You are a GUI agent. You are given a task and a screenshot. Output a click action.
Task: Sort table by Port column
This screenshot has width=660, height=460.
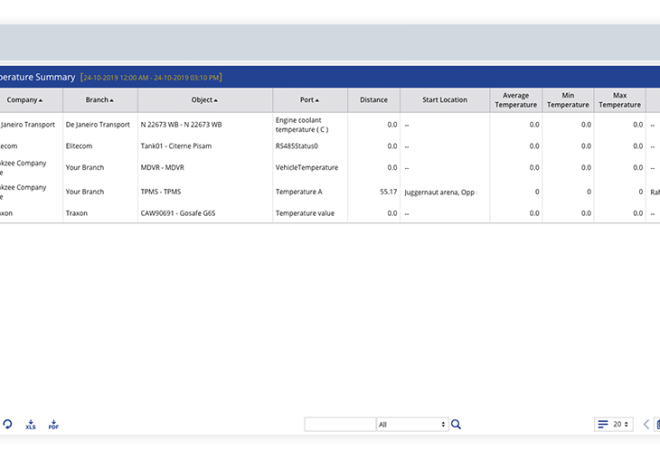(x=309, y=100)
